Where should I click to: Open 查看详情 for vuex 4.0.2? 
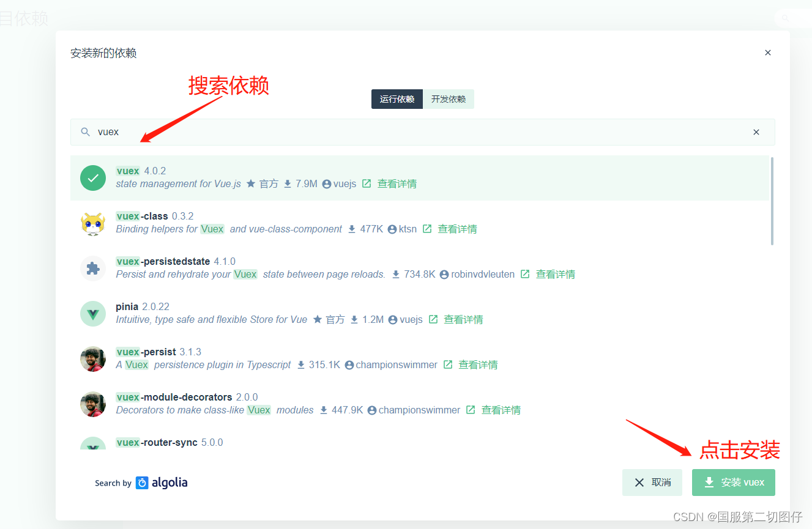click(397, 183)
